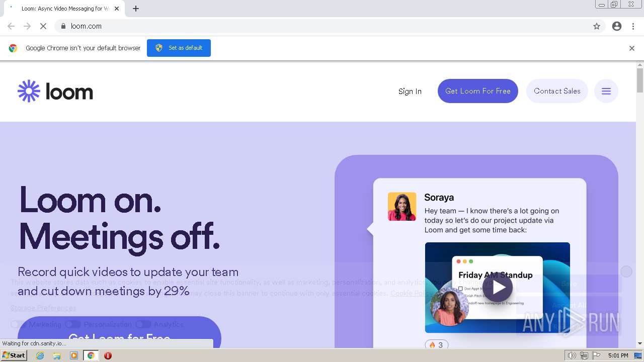Toggle the Personalization cookie switch
Viewport: 644px width, 362px height.
pos(73,324)
